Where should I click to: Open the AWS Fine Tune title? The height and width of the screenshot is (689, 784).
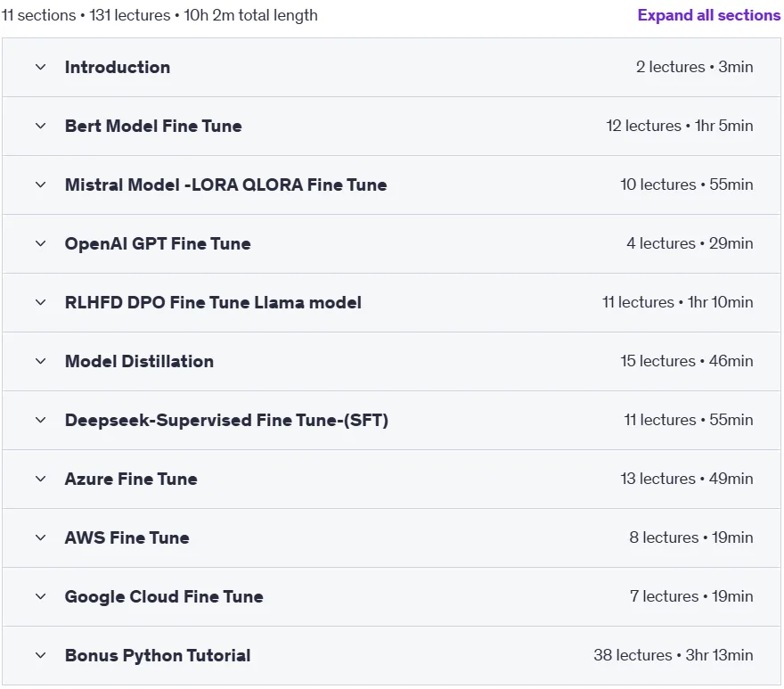pyautogui.click(x=127, y=537)
